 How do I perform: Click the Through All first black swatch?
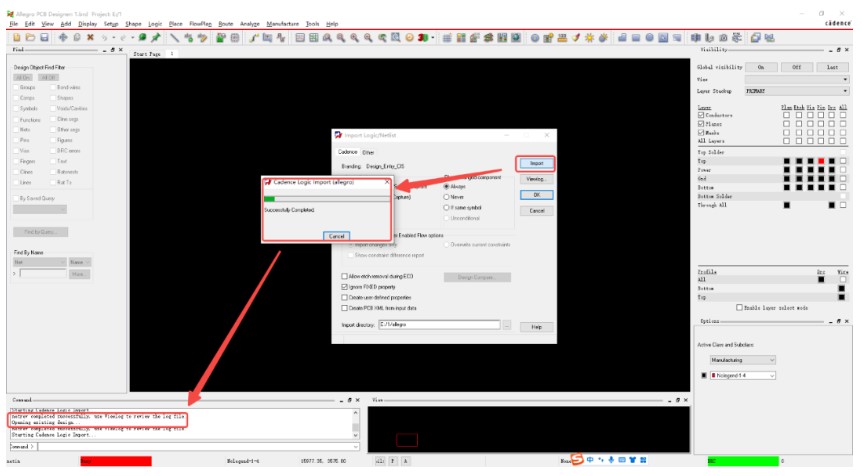tap(787, 205)
